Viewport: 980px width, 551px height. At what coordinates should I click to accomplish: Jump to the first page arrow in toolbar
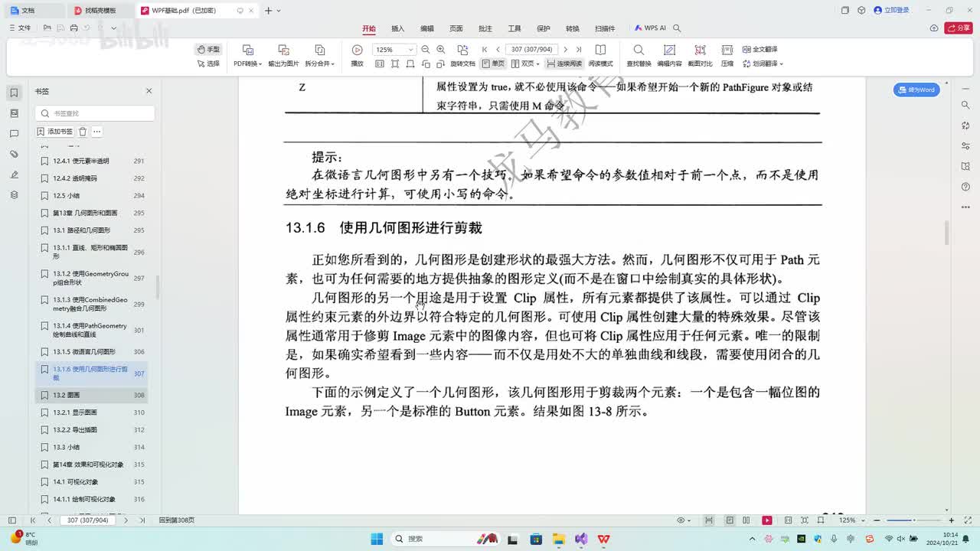[x=485, y=50]
